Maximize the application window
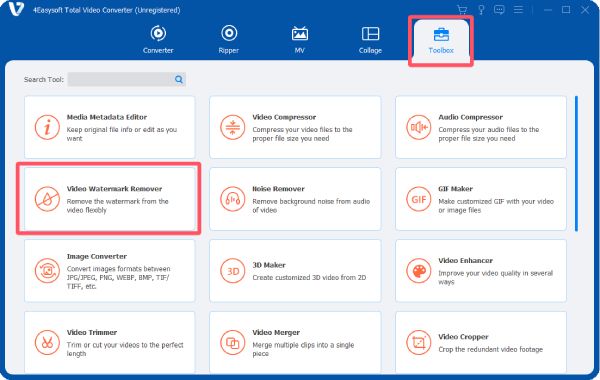 (566, 10)
